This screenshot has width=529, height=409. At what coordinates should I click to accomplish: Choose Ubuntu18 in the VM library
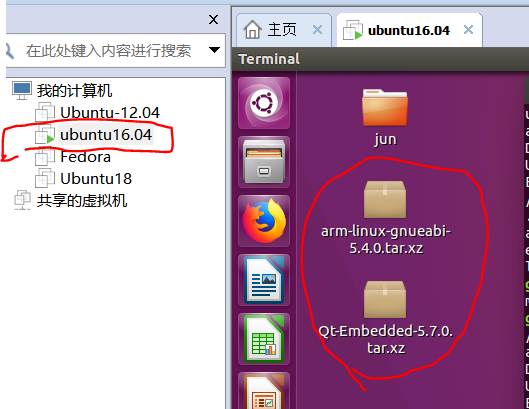point(96,179)
